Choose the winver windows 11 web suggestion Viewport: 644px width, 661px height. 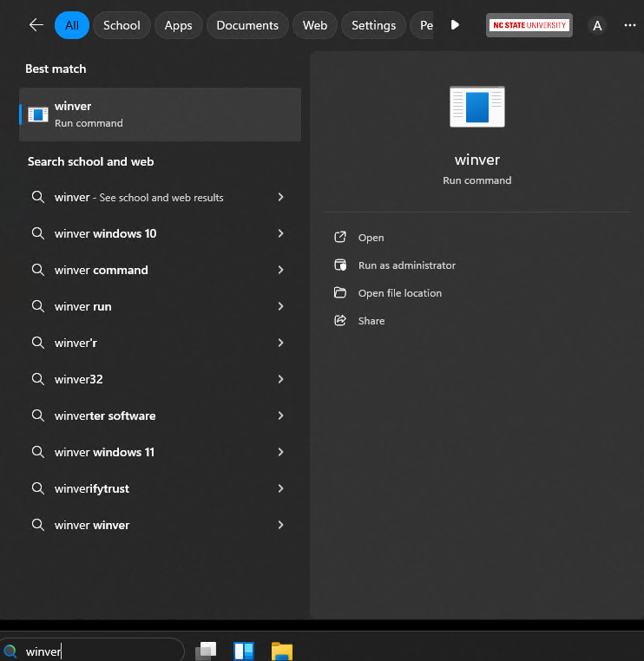(x=104, y=452)
